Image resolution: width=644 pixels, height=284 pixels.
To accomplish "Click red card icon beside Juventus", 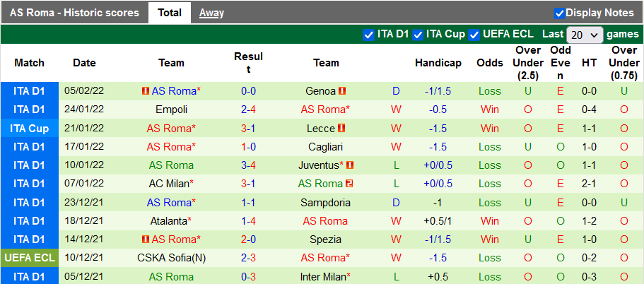I will [x=349, y=165].
